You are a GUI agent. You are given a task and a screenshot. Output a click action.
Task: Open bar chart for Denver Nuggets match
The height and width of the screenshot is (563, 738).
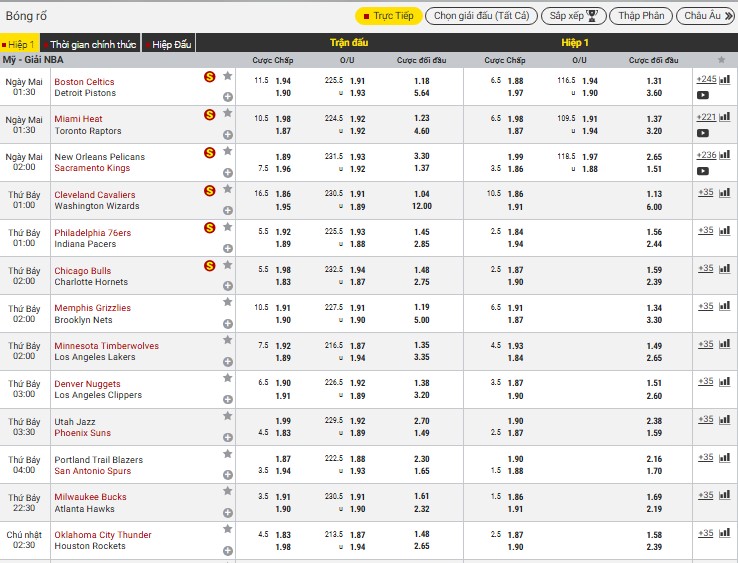[x=725, y=381]
